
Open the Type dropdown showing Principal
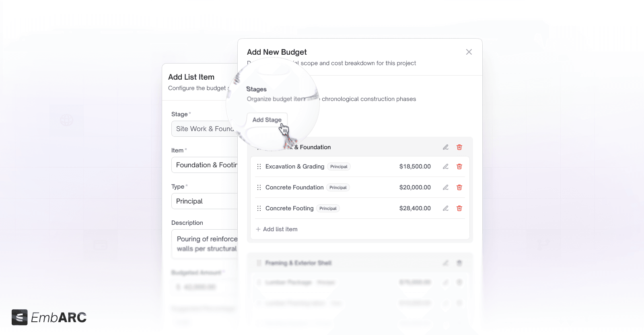[x=205, y=201]
